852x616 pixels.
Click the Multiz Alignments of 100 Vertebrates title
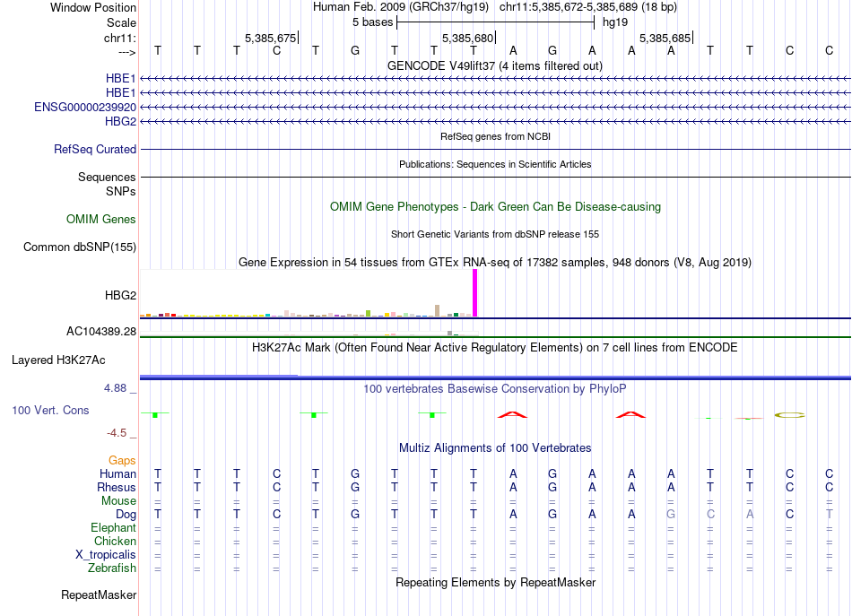pos(495,447)
